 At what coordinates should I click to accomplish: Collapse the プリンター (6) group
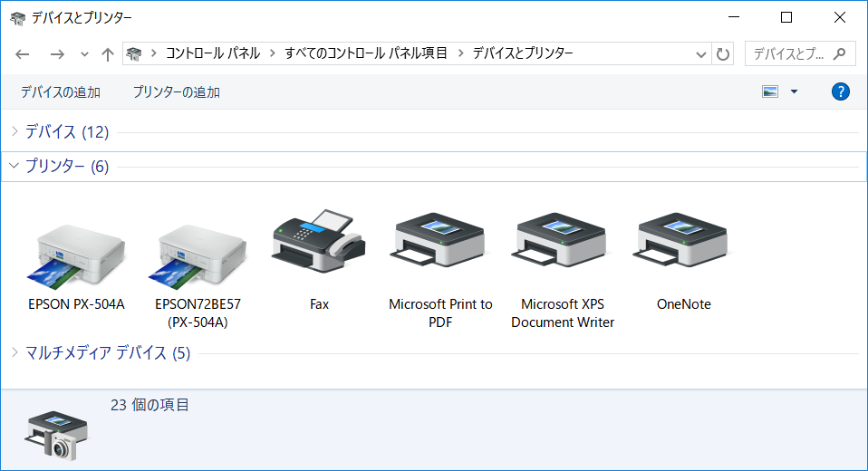(14, 166)
